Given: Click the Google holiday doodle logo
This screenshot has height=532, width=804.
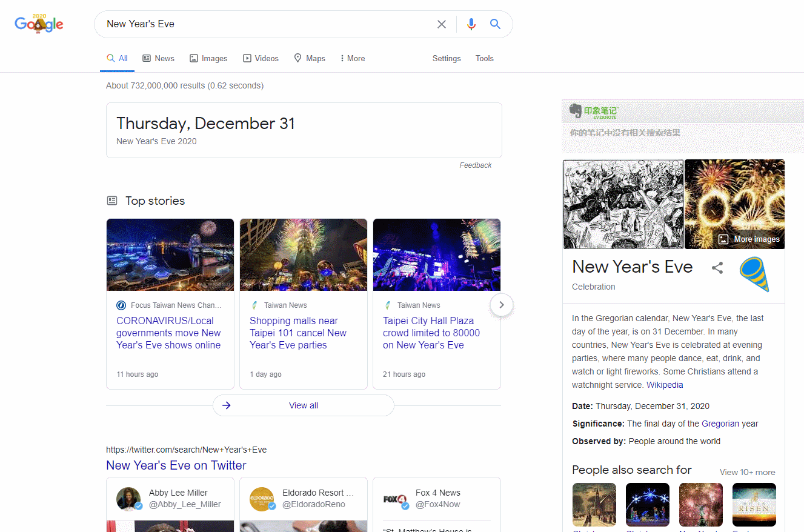Looking at the screenshot, I should [x=39, y=24].
